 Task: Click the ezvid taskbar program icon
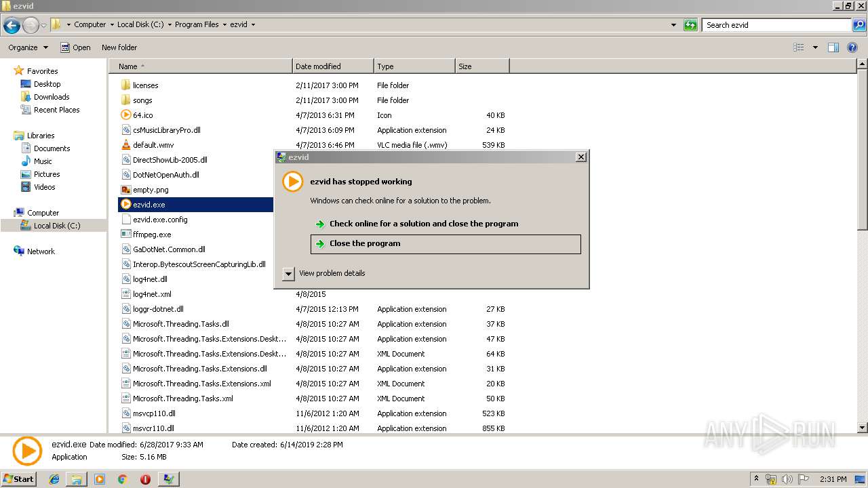(x=168, y=479)
